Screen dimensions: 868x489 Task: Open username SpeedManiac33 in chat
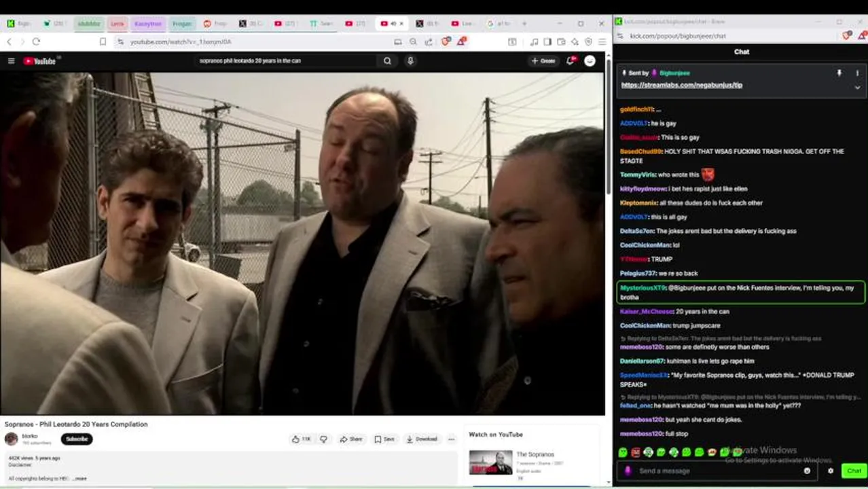coord(644,375)
